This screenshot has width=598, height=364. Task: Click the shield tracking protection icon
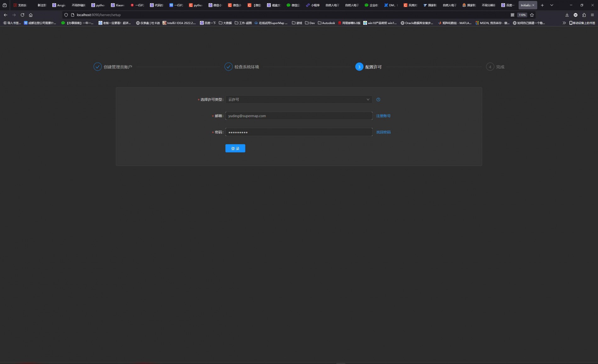[x=66, y=15]
